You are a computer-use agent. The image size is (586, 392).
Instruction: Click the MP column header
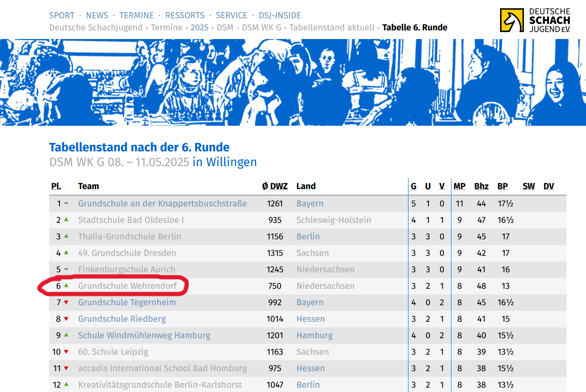click(459, 186)
